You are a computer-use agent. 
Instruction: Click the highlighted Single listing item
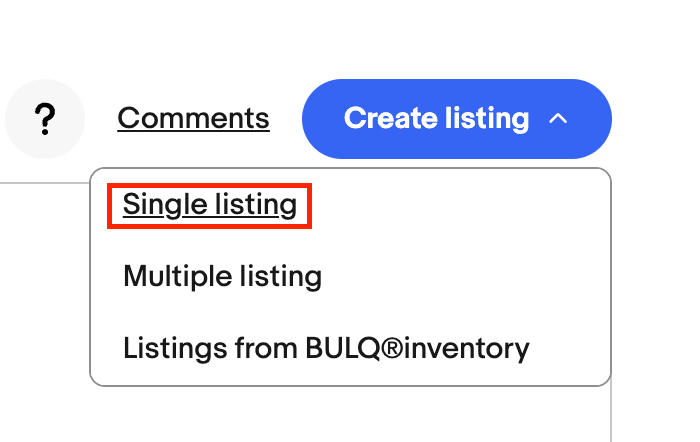click(x=210, y=205)
